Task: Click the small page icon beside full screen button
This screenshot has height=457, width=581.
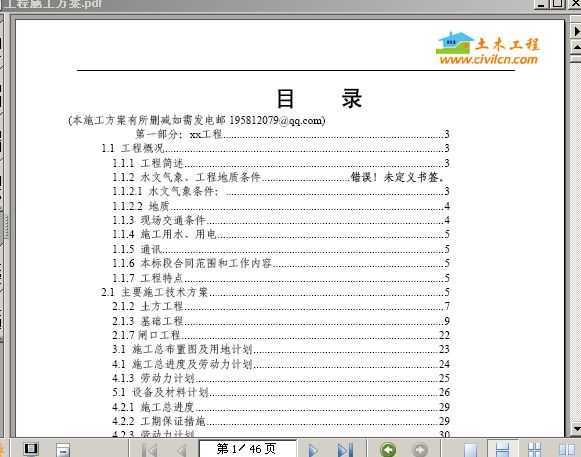Action: click(x=63, y=450)
